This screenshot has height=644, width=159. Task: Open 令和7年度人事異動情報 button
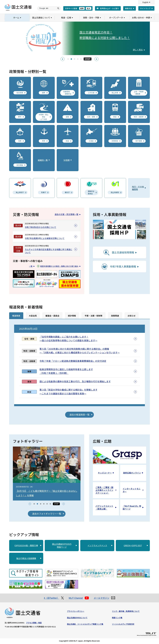pos(119,266)
